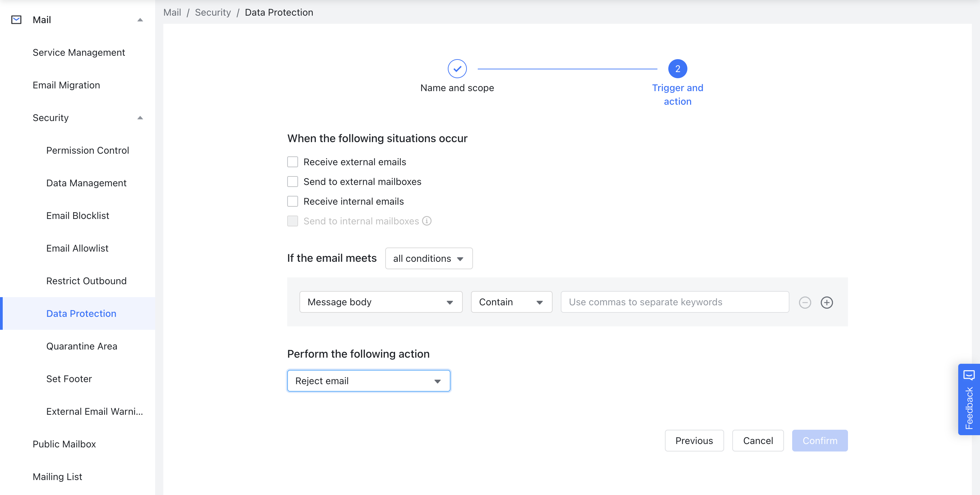Open Quarantine Area from the sidebar
Viewport: 980px width, 495px height.
pyautogui.click(x=81, y=346)
